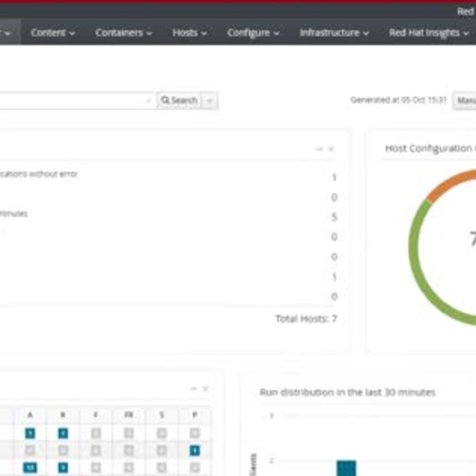Click the 'Host Configuration' widget title
Viewport: 476px width, 476px height.
428,149
